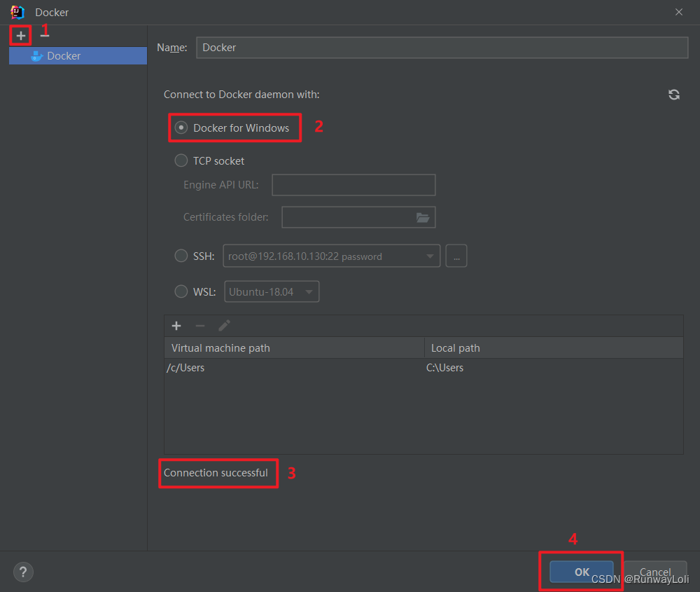Select the /c/Users virtual path cell

(x=294, y=368)
